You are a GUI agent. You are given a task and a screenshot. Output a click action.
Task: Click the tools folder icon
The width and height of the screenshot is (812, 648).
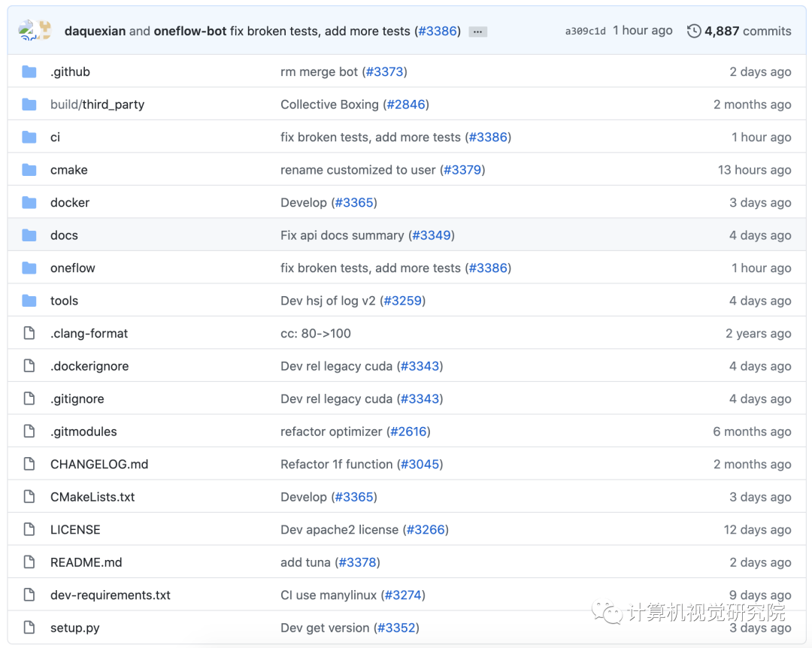[29, 301]
